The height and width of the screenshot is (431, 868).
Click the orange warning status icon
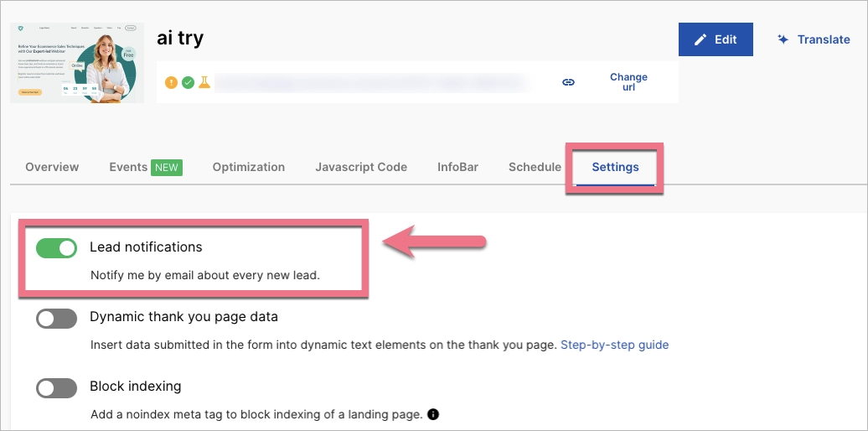172,82
